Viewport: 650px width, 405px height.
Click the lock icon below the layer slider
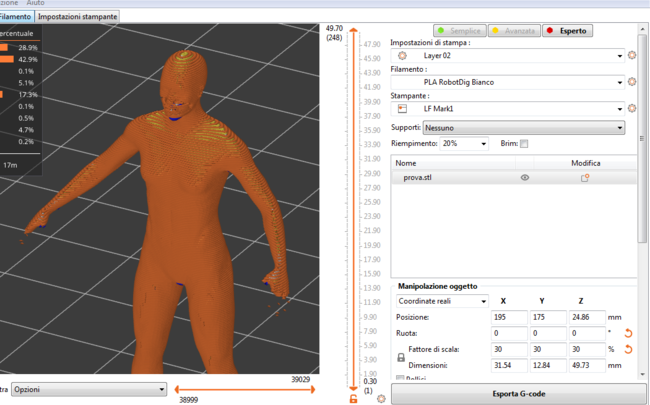[x=354, y=399]
